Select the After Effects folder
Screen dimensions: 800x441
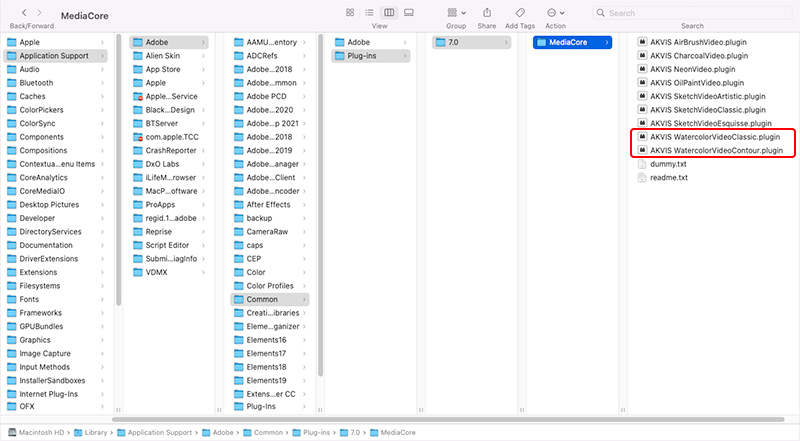click(x=269, y=205)
